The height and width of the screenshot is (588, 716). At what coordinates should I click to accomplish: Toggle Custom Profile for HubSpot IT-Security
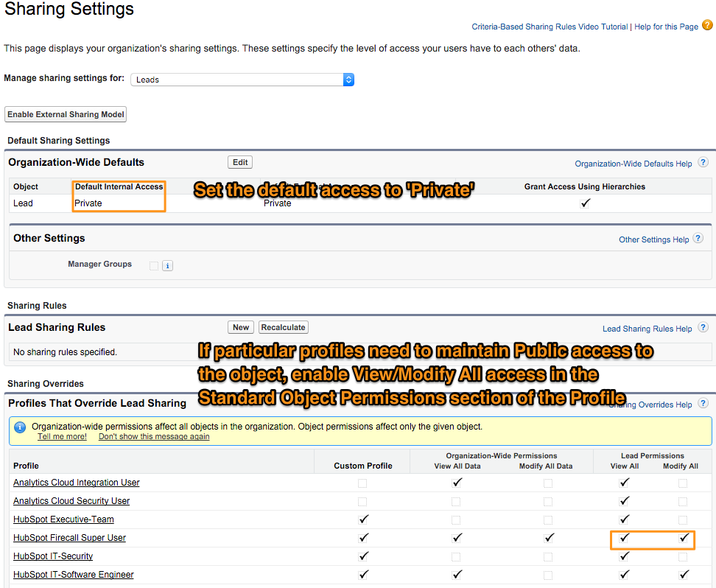(363, 556)
